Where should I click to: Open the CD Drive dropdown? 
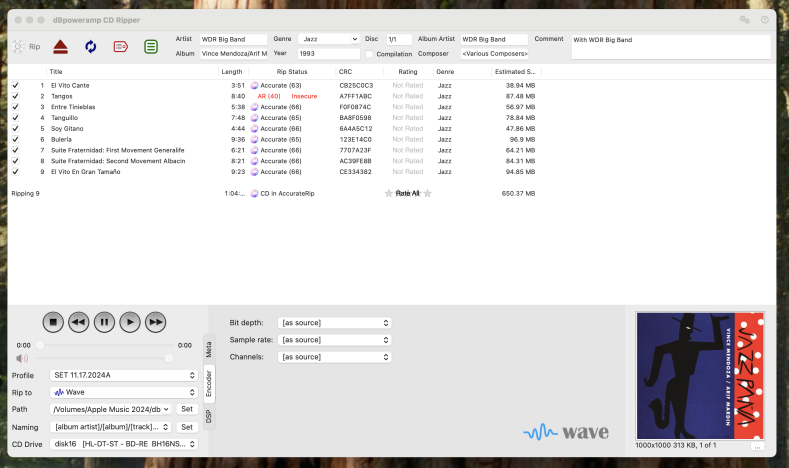124,444
